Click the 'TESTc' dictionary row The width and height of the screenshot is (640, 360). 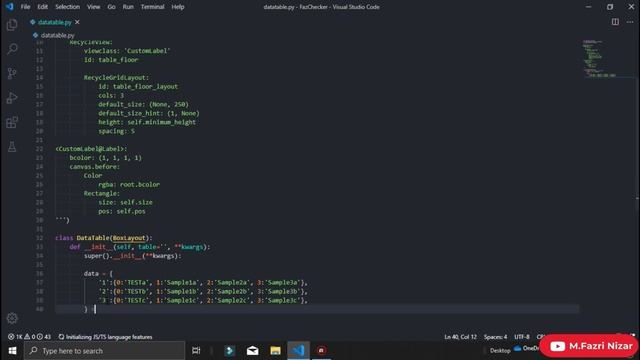tap(203, 300)
